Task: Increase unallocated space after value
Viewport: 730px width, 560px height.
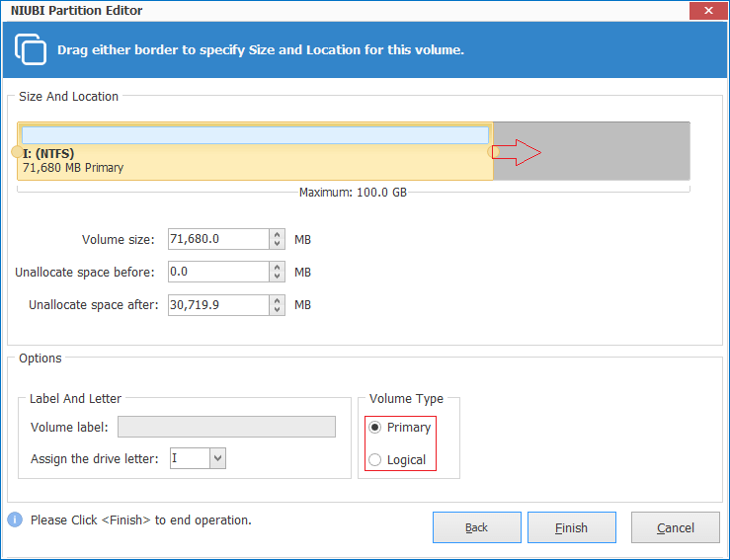Action: pyautogui.click(x=278, y=300)
